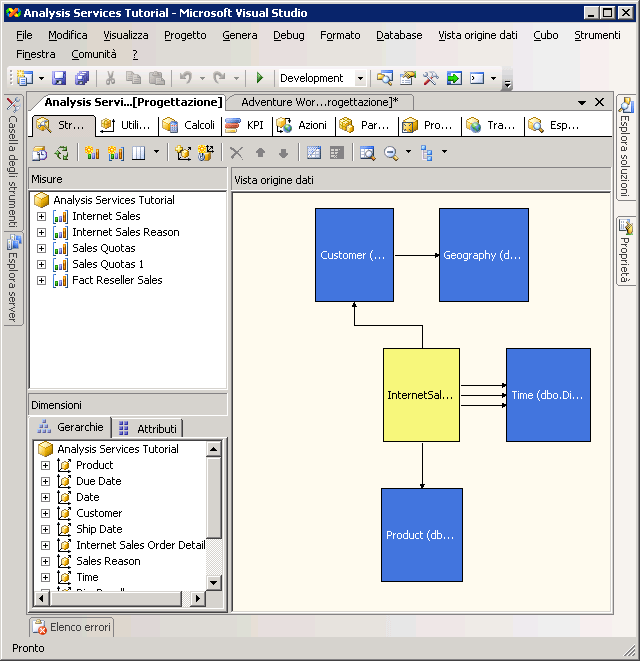Expand the Internet Sales Reason measure group
This screenshot has height=661, width=640.
coord(41,232)
